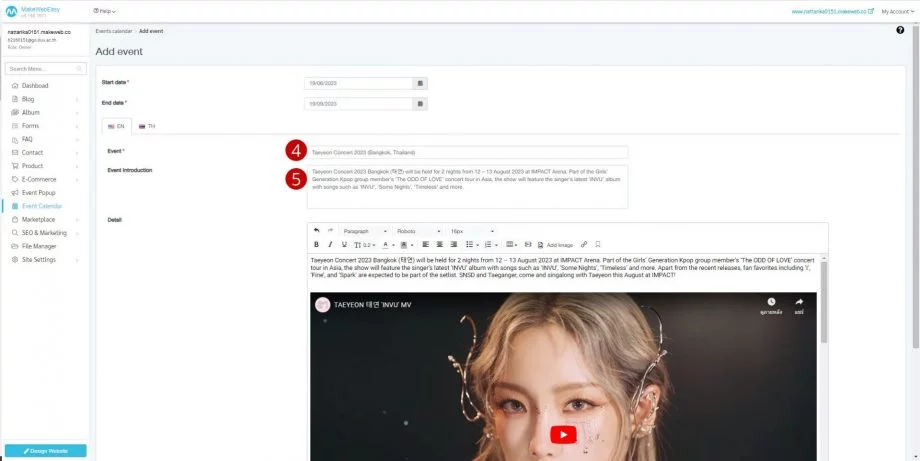
Task: Open the line height Tt tool
Action: point(364,245)
